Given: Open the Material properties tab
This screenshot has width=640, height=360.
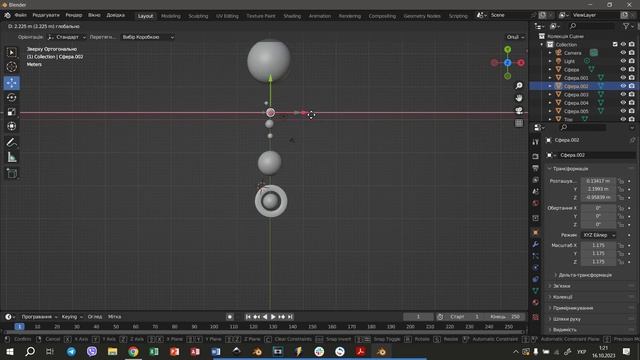Looking at the screenshot, I should [x=536, y=302].
